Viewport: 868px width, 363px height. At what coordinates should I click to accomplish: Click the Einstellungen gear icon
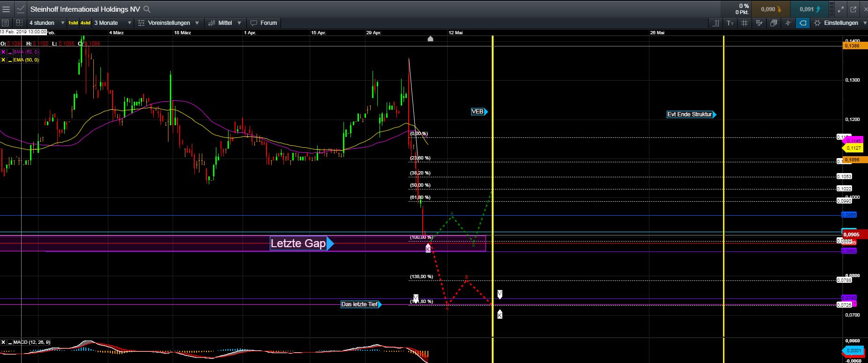click(x=817, y=23)
